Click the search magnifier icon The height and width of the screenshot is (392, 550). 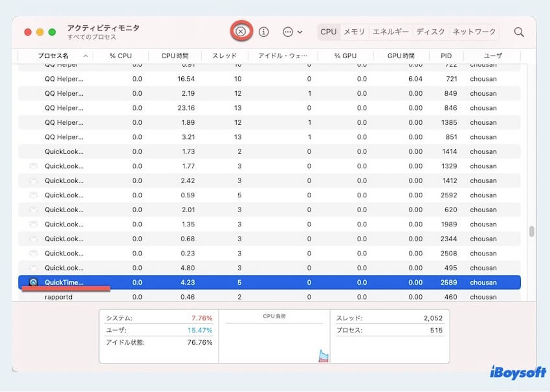point(519,32)
